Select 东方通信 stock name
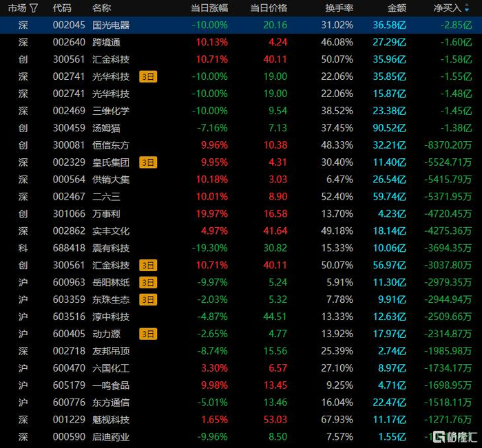The image size is (482, 448). tap(111, 403)
